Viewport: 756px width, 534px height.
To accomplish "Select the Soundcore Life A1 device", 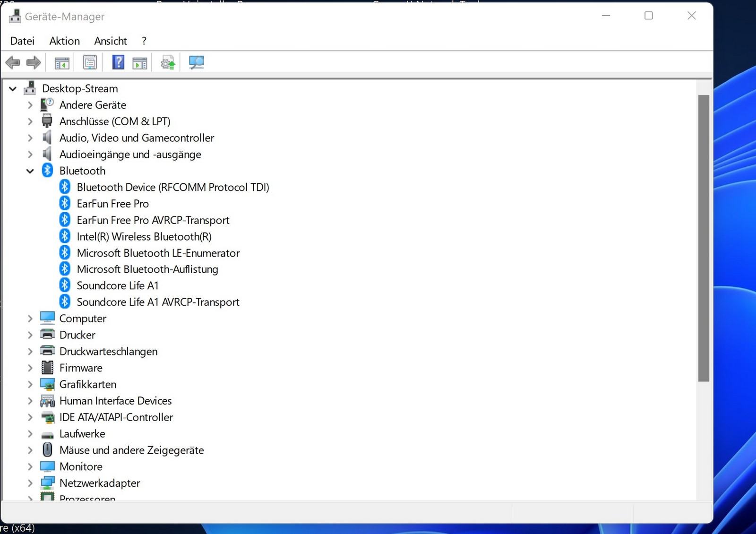I will click(x=118, y=285).
